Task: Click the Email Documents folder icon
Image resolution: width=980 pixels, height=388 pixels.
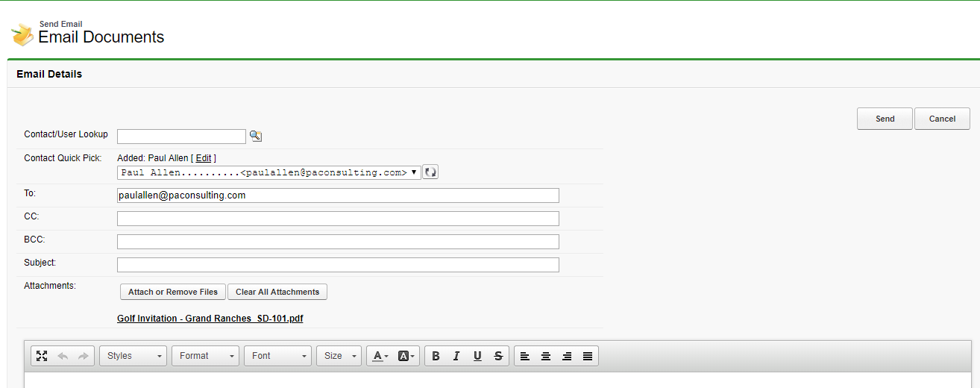Action: 22,34
